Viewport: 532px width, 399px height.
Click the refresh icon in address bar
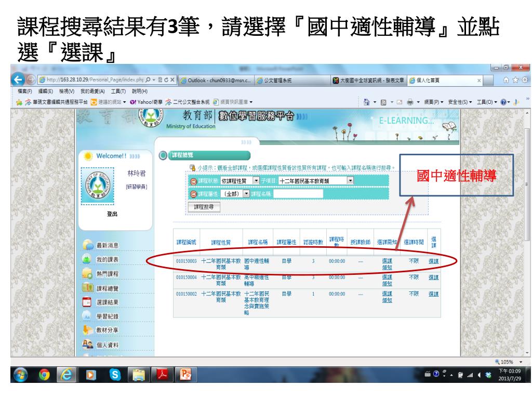tap(166, 80)
